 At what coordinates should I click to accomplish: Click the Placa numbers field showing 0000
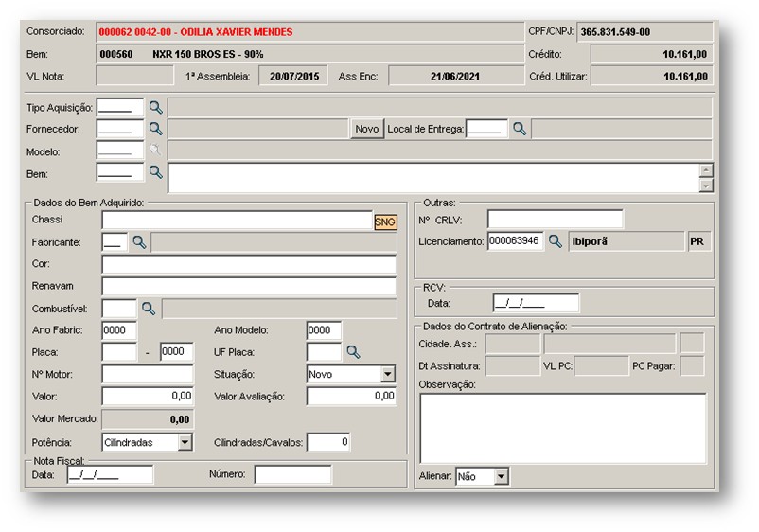coord(177,352)
